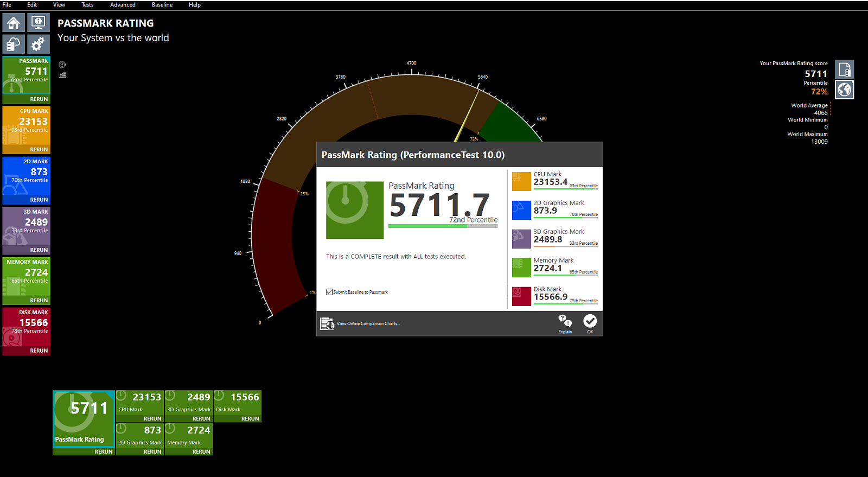Rerun the 3D MARK test from the sidebar

tap(39, 250)
